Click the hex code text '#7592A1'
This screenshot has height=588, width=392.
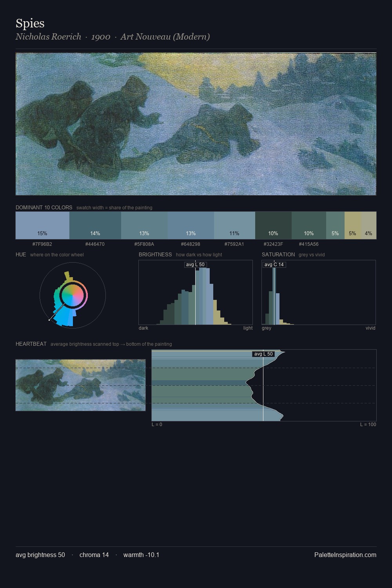tap(234, 244)
